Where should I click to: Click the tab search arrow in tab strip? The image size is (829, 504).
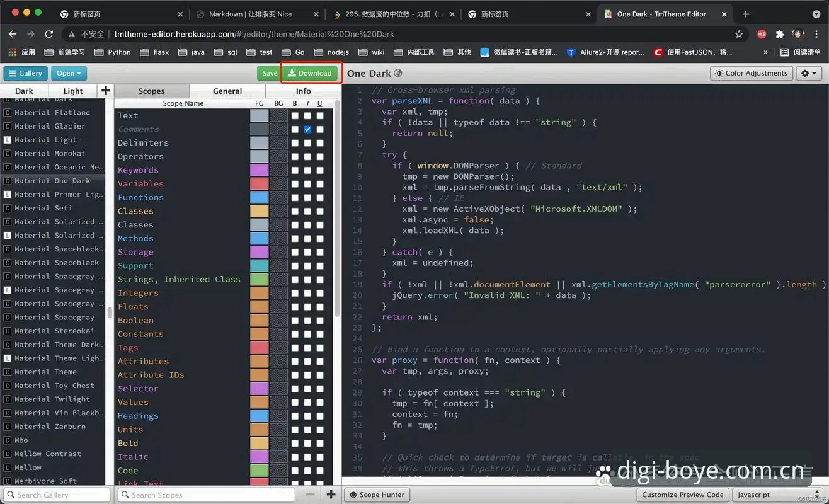(816, 14)
